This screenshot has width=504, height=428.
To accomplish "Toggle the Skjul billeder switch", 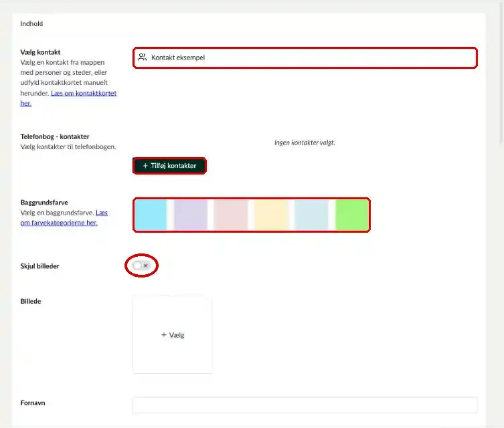I will [141, 265].
